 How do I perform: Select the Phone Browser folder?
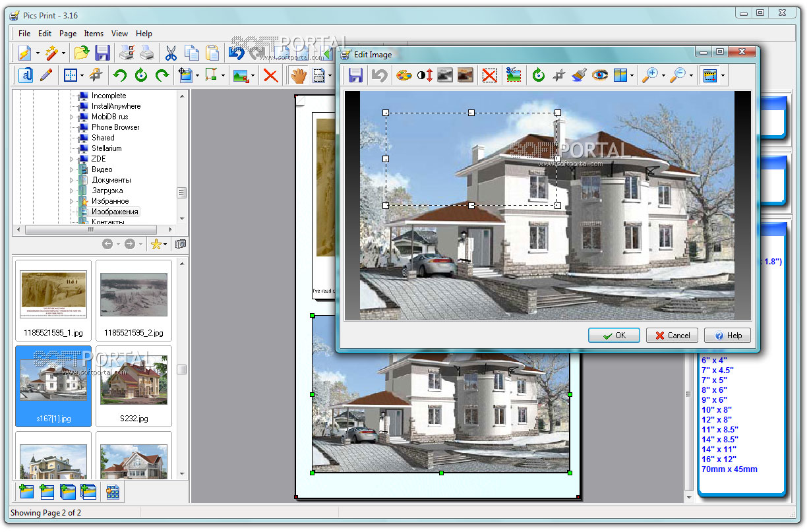tap(115, 127)
